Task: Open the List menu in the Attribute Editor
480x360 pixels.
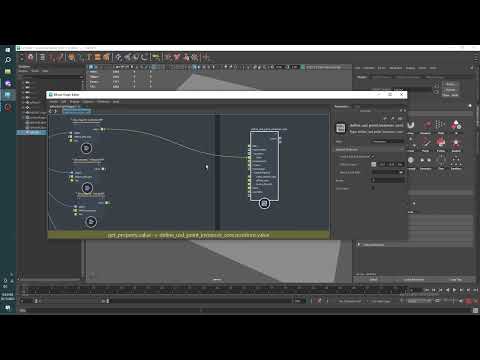Action: 357,68
